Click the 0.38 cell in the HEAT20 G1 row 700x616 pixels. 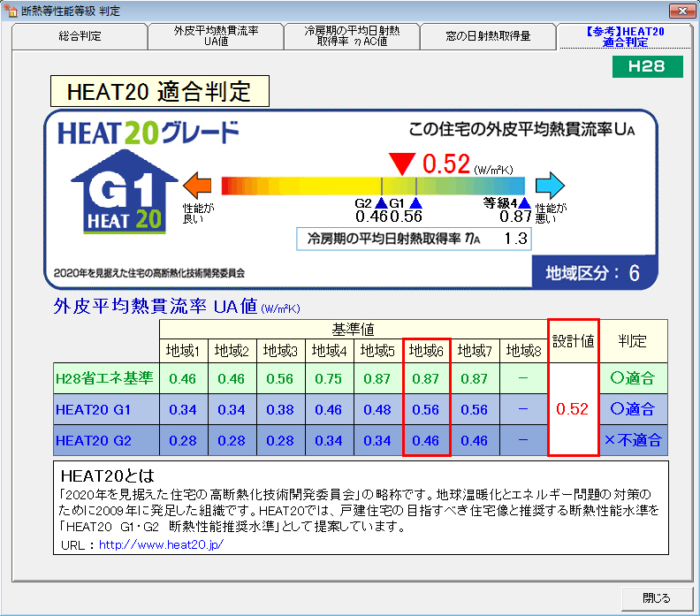tap(280, 409)
